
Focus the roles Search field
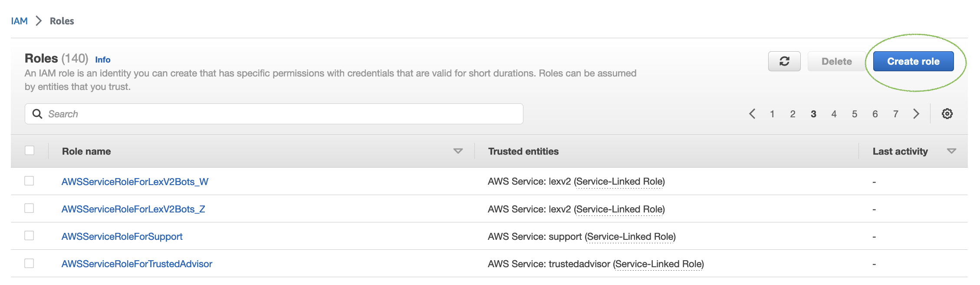click(x=274, y=114)
